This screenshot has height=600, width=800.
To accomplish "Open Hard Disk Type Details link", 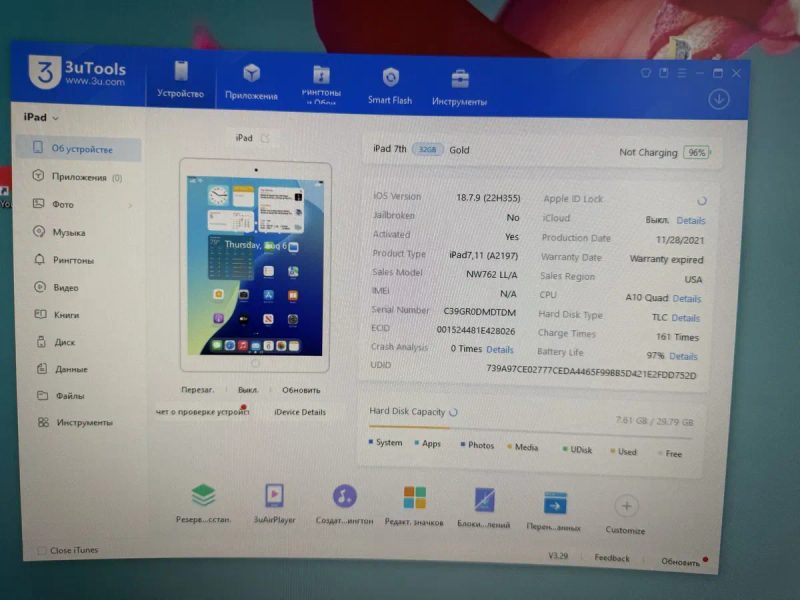I will [685, 318].
